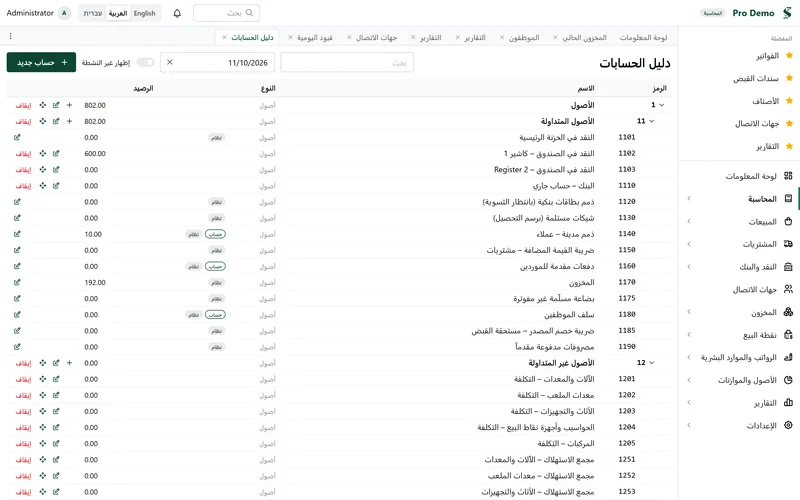Click the النقد والبنك bank icon
This screenshot has width=800, height=500.
788,267
